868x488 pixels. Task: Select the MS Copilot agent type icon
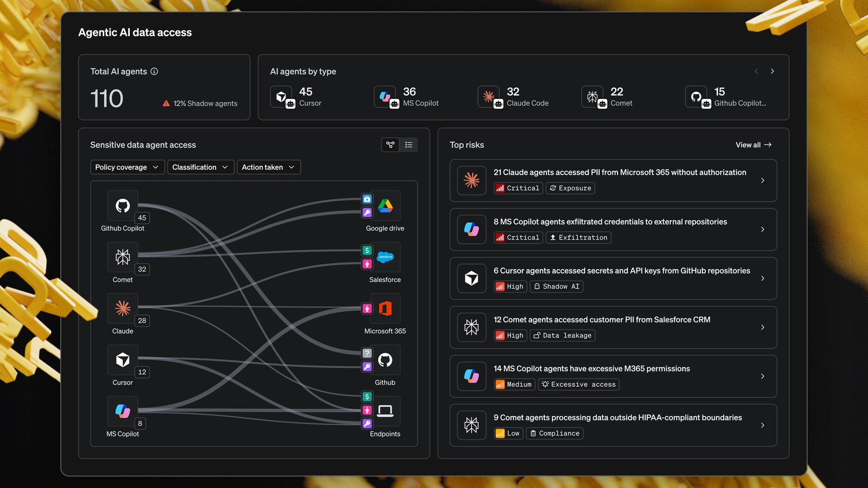click(x=385, y=96)
